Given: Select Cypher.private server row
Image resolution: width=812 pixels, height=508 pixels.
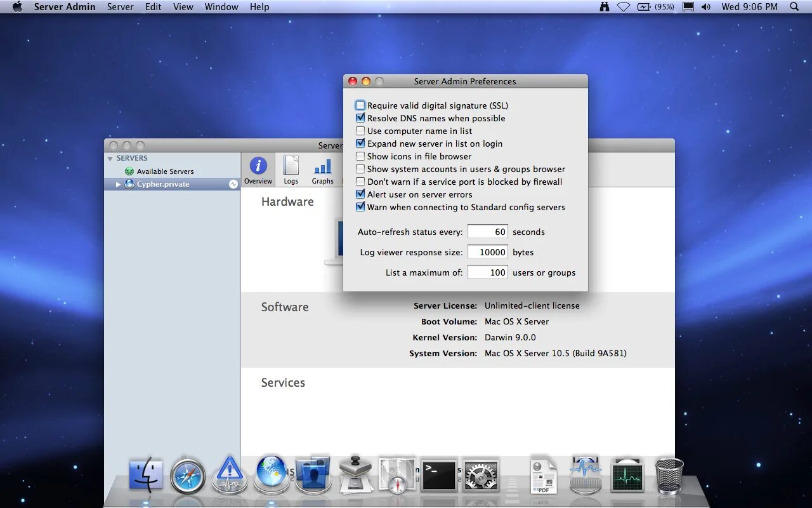Looking at the screenshot, I should (172, 184).
